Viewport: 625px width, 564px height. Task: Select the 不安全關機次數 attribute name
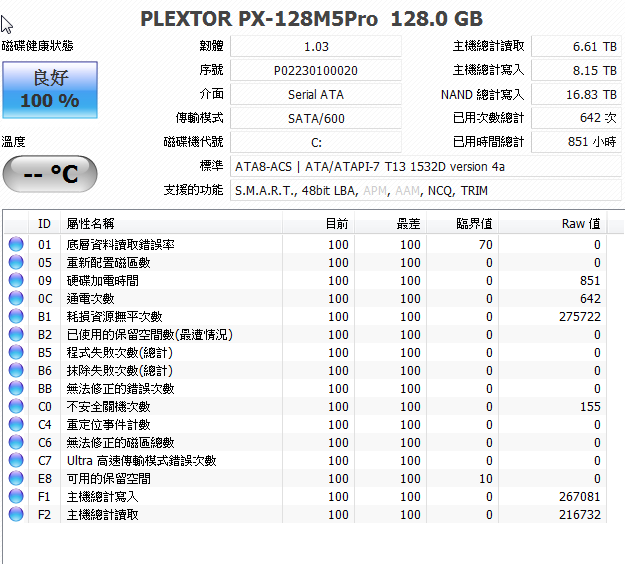pos(108,406)
